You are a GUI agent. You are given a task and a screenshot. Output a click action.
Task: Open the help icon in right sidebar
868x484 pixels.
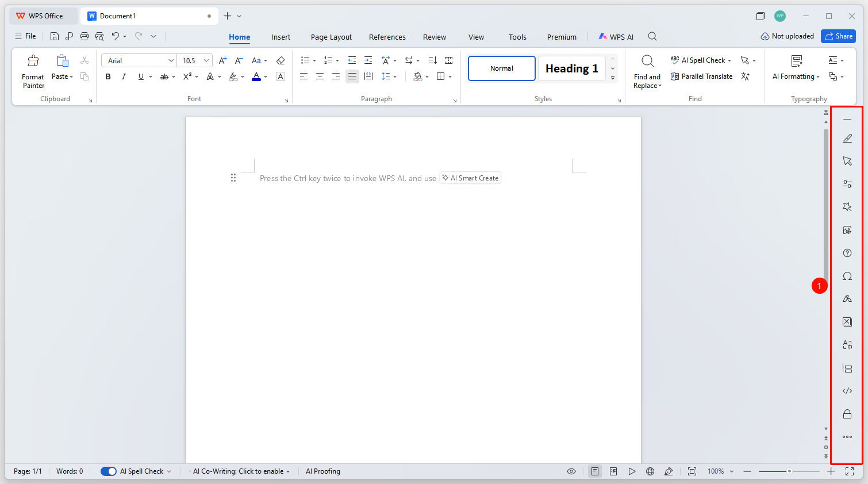click(847, 253)
